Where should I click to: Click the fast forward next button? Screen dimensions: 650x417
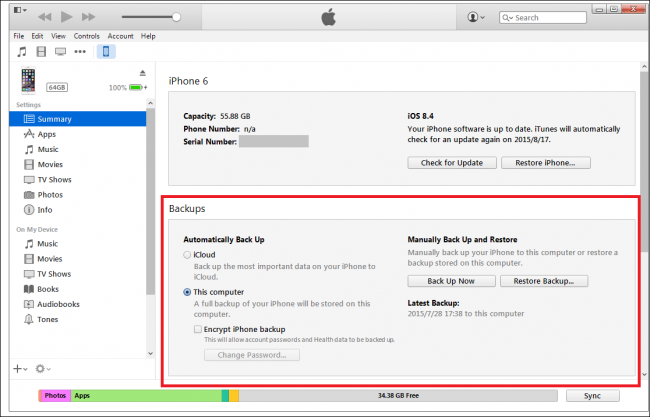(88, 17)
